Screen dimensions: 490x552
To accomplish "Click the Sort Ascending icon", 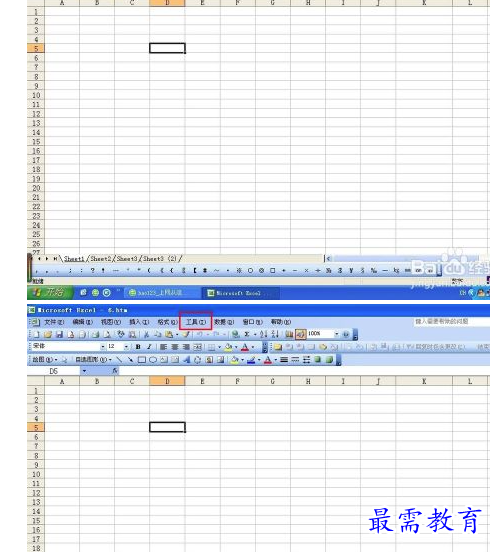I will click(263, 334).
